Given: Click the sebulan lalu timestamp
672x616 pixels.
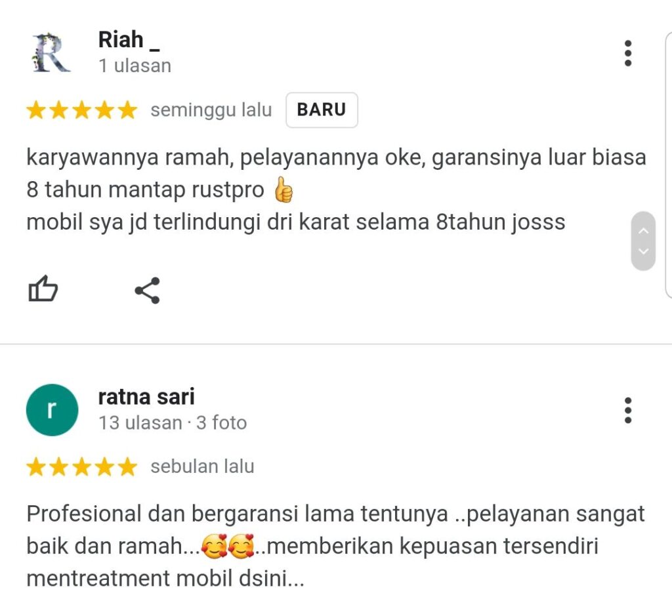Looking at the screenshot, I should 202,466.
